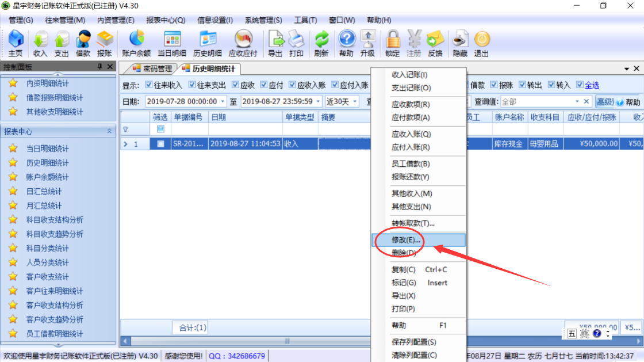Click the filter row icon under 筛选
Screen dimensions: 644x362
click(x=160, y=129)
